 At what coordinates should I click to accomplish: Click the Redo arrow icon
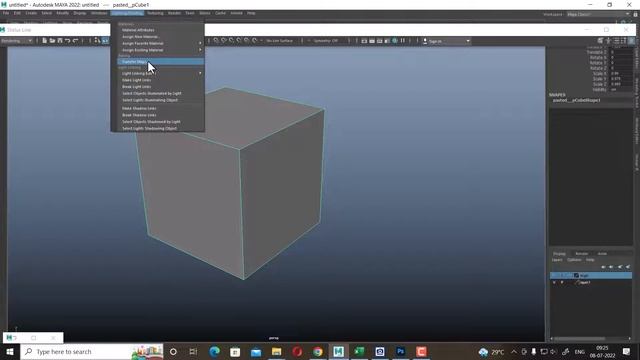(76, 41)
